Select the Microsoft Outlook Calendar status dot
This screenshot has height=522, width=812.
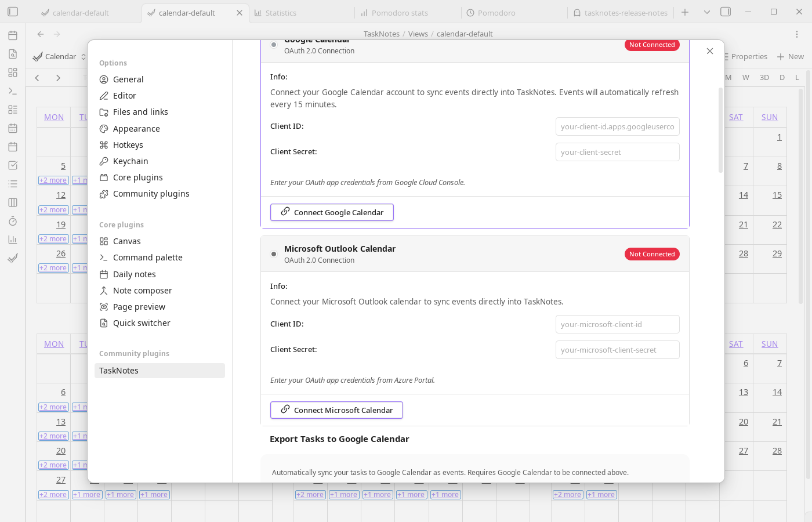coord(274,254)
